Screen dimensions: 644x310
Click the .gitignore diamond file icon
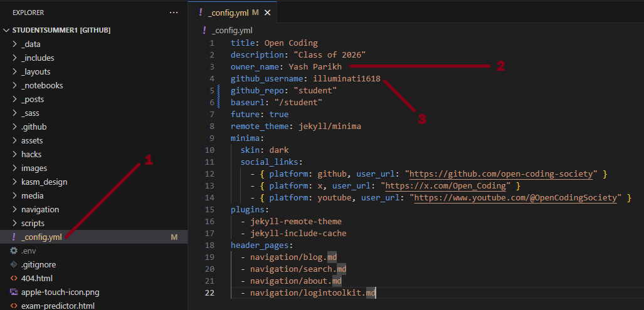click(x=14, y=265)
